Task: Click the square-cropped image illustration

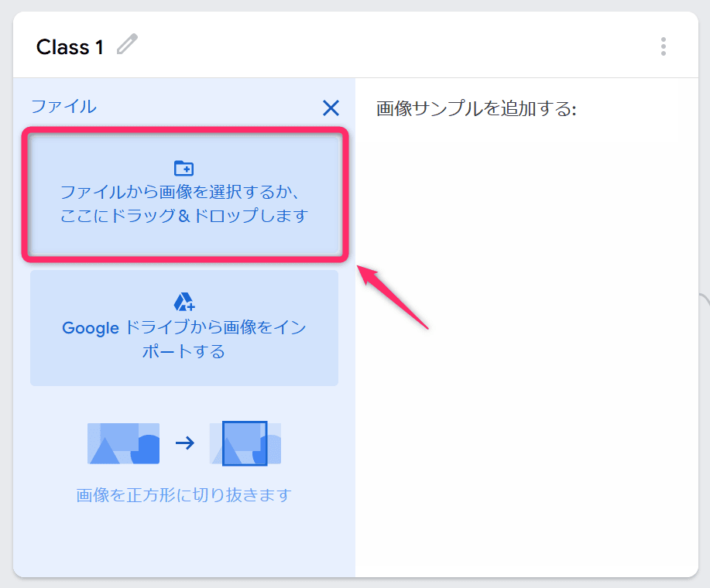Action: [x=245, y=443]
